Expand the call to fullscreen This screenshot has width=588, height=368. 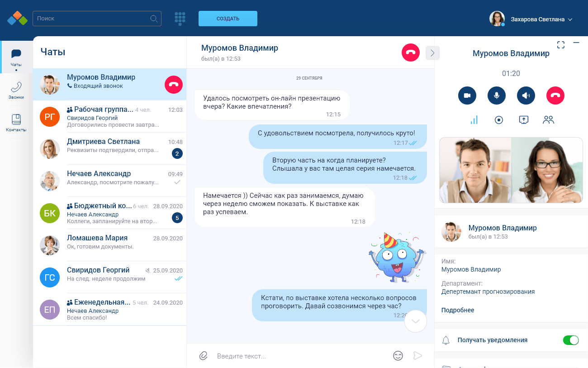click(x=561, y=44)
